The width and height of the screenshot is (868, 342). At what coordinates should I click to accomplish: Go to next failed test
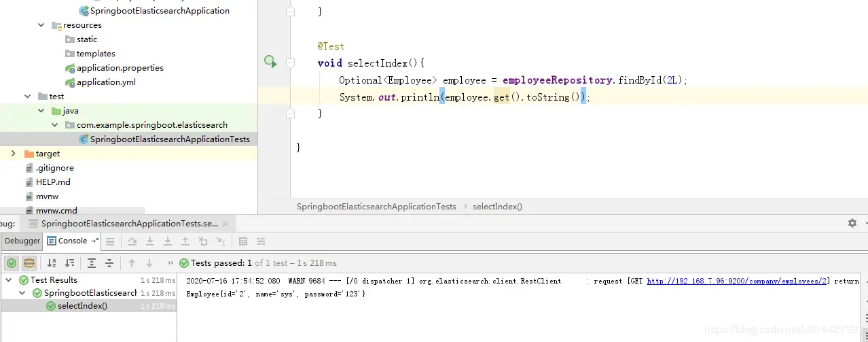point(149,263)
